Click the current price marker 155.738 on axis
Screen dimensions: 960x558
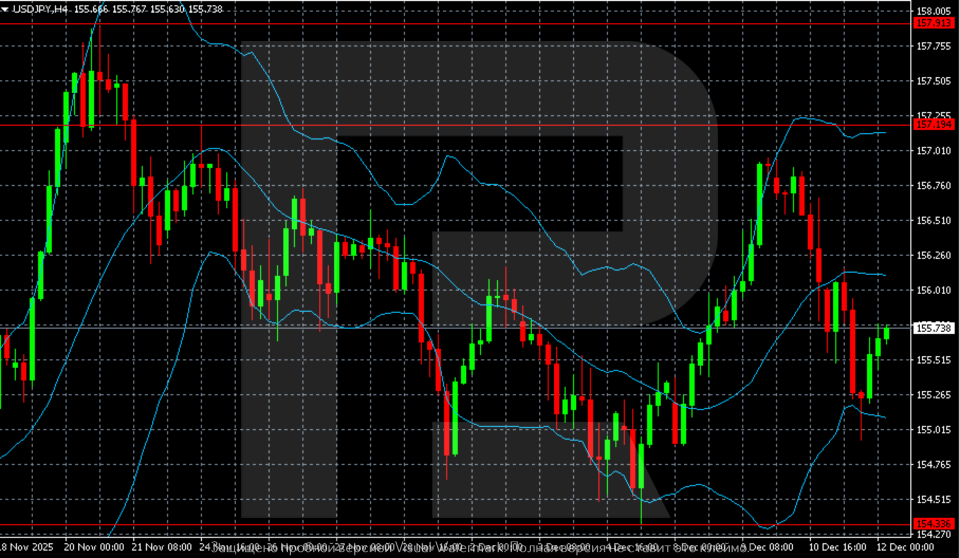click(x=933, y=327)
